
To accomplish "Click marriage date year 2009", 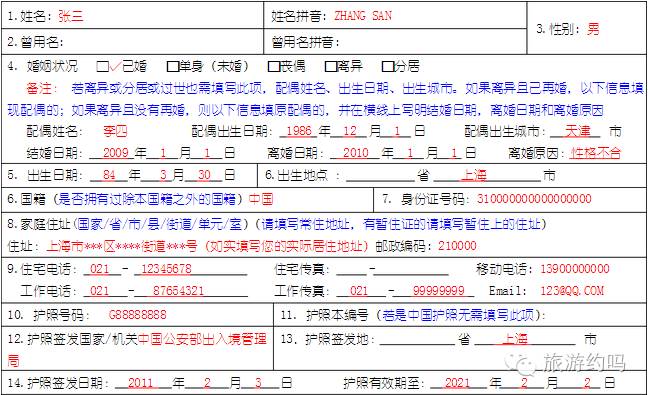I will [x=116, y=153].
